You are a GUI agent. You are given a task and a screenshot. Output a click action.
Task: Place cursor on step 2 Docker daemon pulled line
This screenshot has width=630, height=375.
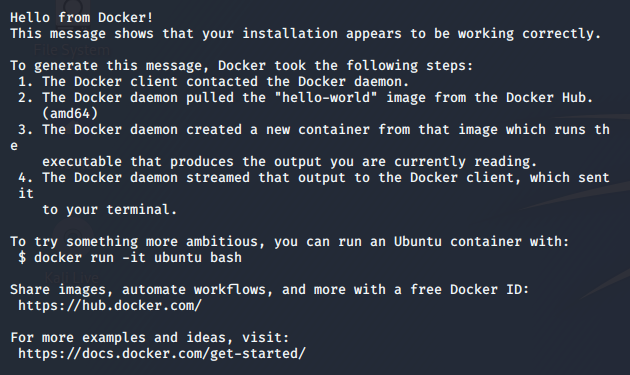pos(305,98)
